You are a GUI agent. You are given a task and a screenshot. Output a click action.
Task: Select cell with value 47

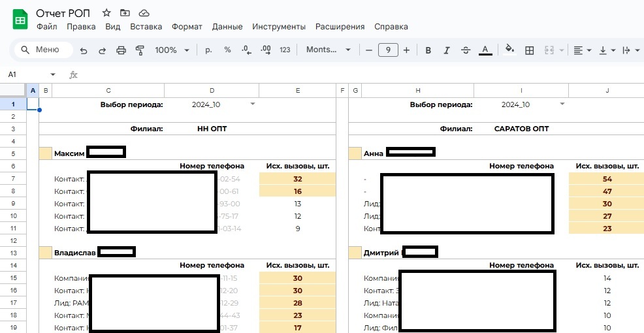point(607,191)
